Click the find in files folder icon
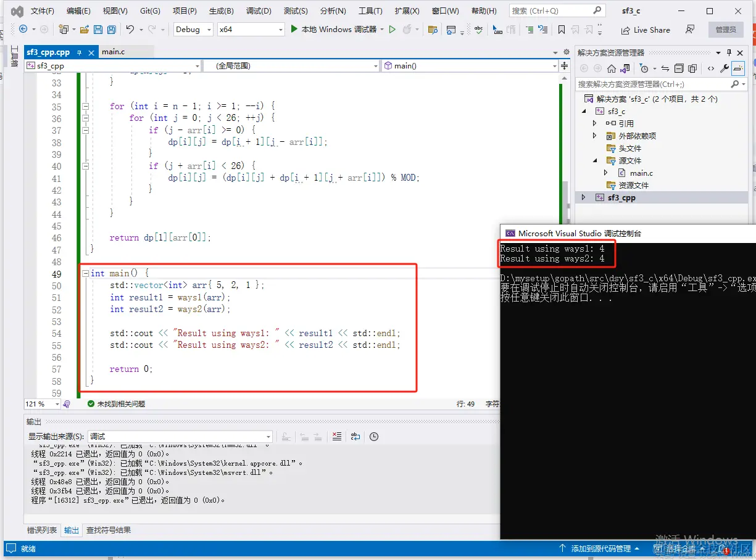 433,29
